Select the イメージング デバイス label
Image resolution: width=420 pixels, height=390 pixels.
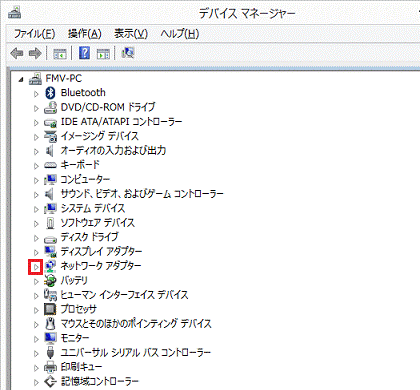click(99, 136)
